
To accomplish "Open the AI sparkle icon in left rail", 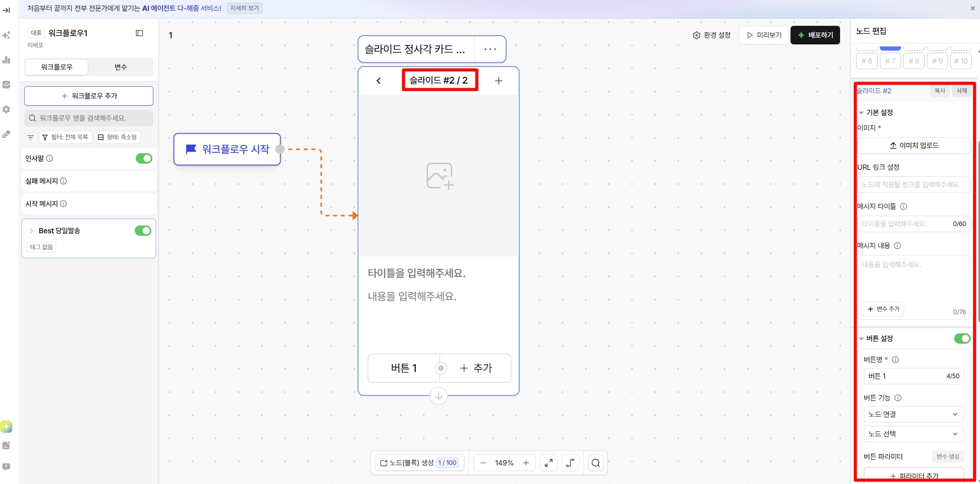I will click(x=6, y=35).
